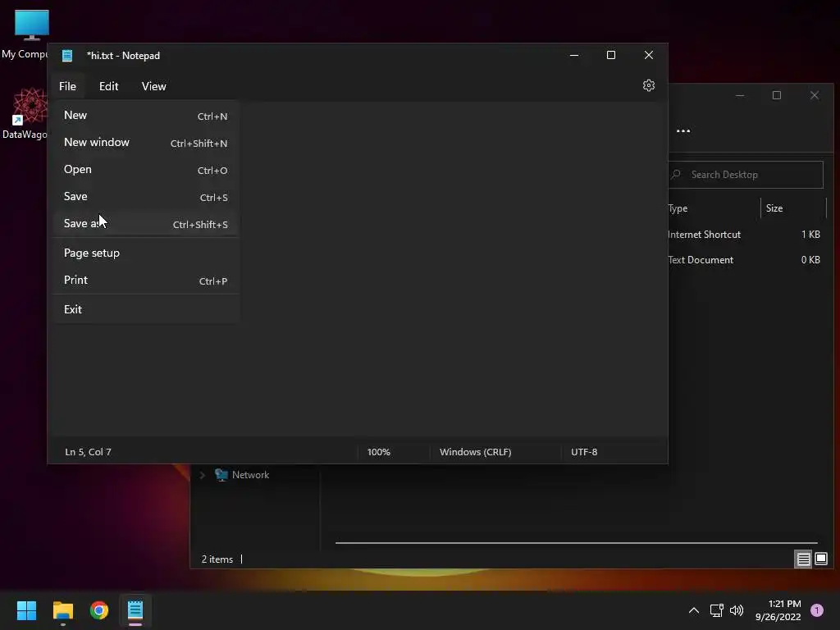
Task: Select the Text Document row in Explorer
Action: tap(746, 260)
